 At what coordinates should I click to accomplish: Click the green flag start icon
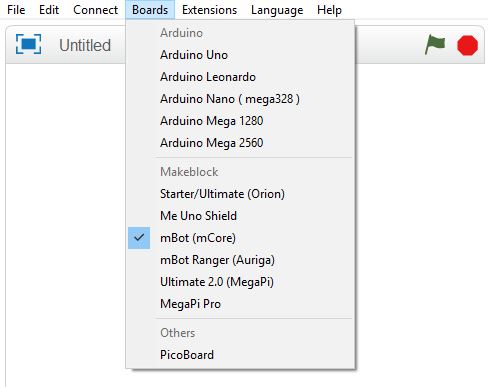point(435,45)
